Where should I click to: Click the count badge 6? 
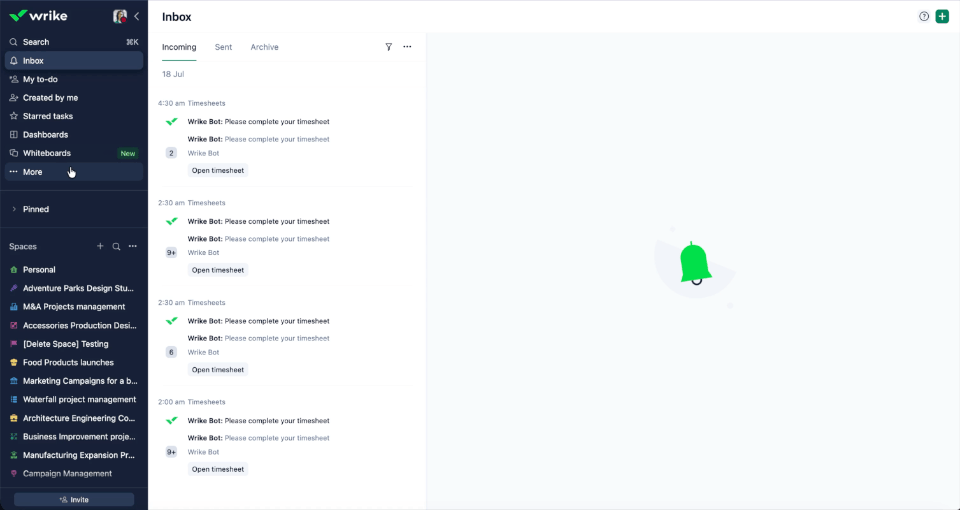[x=171, y=352]
